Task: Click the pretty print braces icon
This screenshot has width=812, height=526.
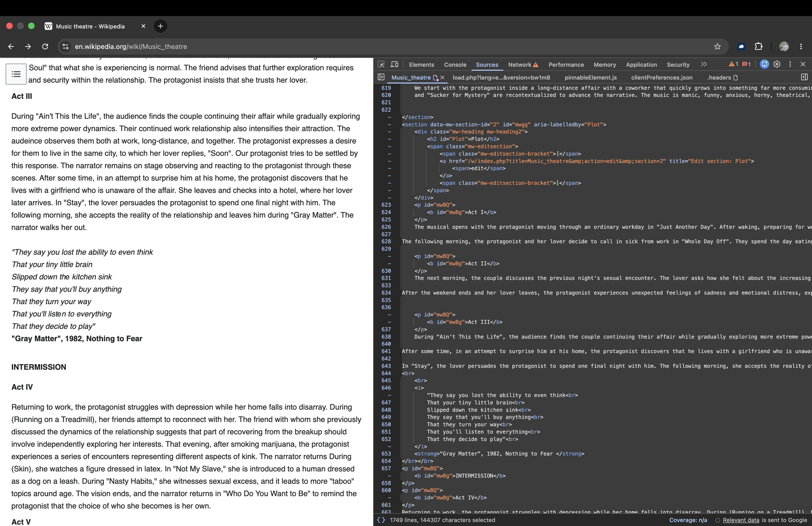Action: pyautogui.click(x=381, y=520)
